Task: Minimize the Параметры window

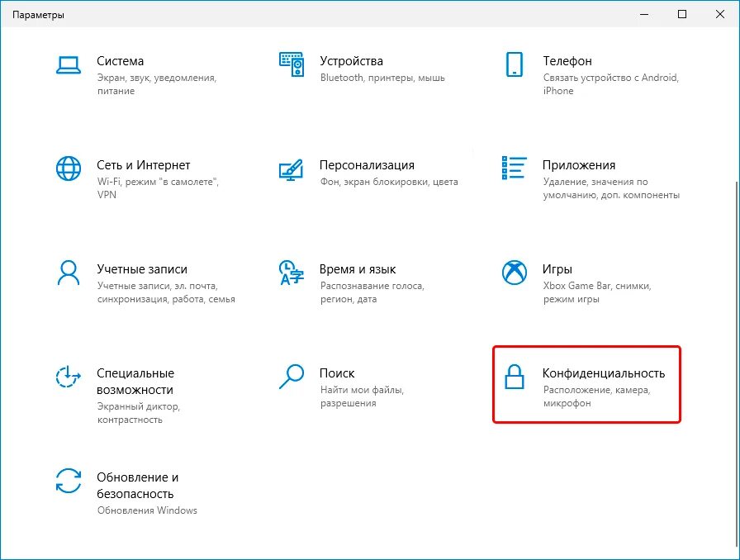Action: tap(644, 14)
